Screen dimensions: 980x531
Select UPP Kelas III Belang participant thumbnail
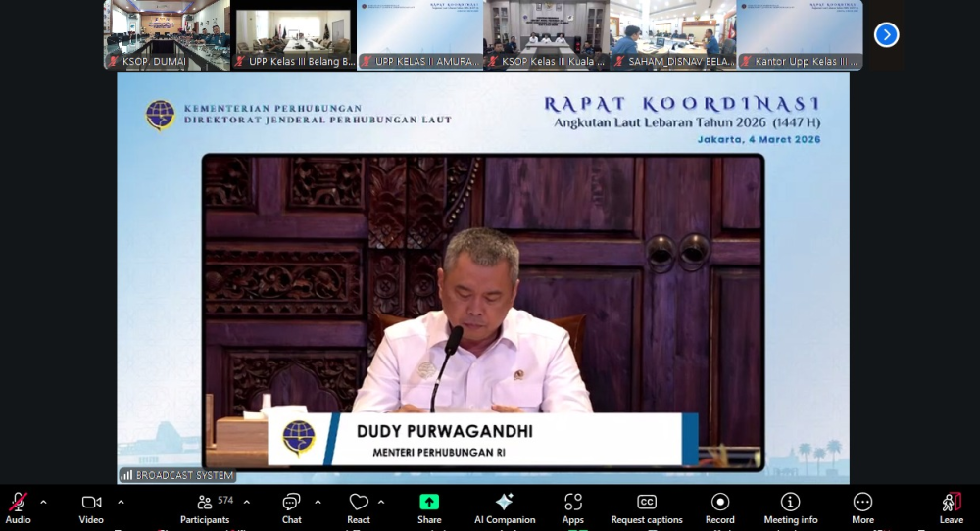(x=294, y=35)
